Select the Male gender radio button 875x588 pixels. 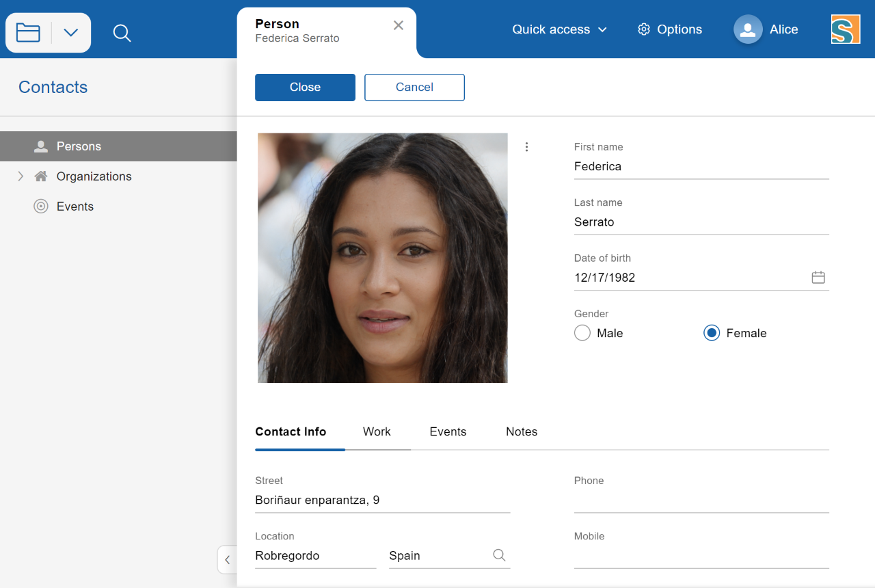582,333
